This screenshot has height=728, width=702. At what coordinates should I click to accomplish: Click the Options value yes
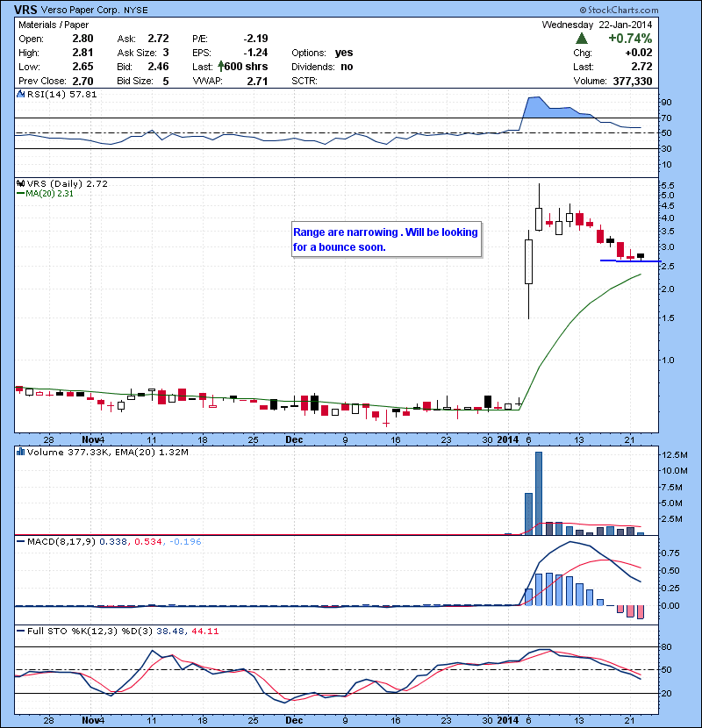click(344, 53)
